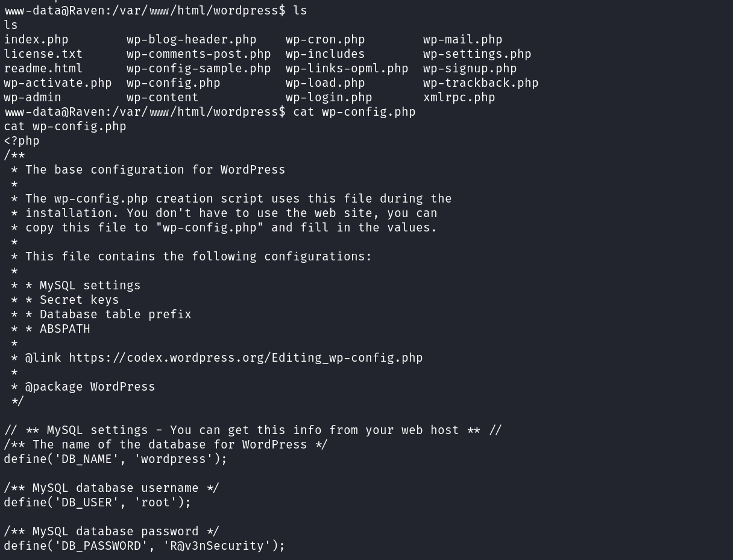Click the index.php filename in the listing
Screen dimensions: 733x560
(36, 40)
